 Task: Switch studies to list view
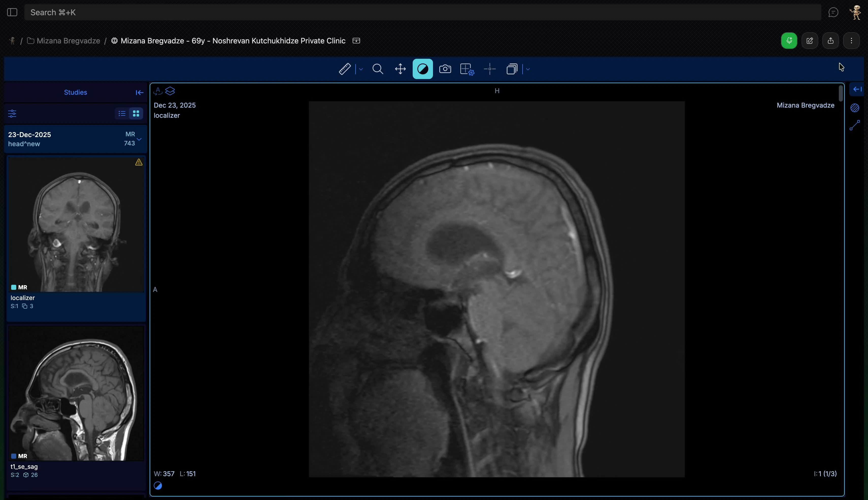(122, 113)
